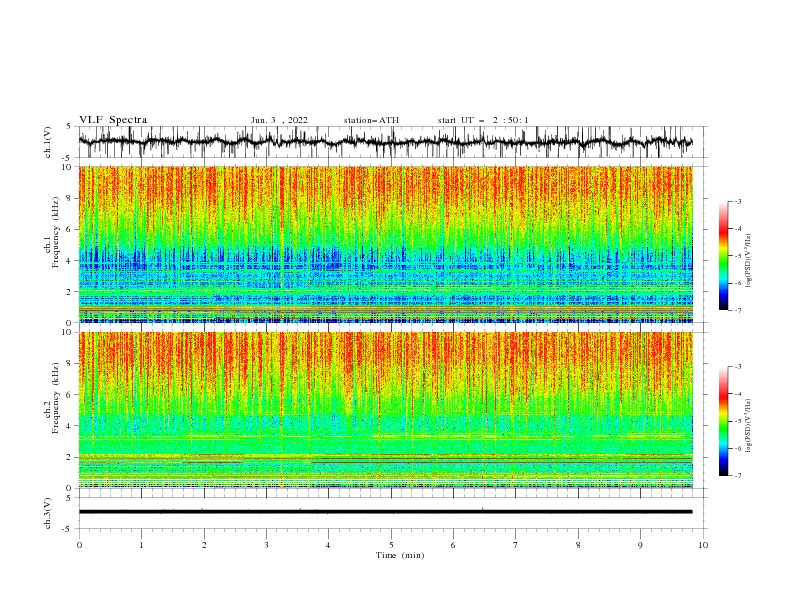This screenshot has height=612, width=792.
Task: Click the "-7" tick on ch.2 colorbar
Action: tap(737, 476)
